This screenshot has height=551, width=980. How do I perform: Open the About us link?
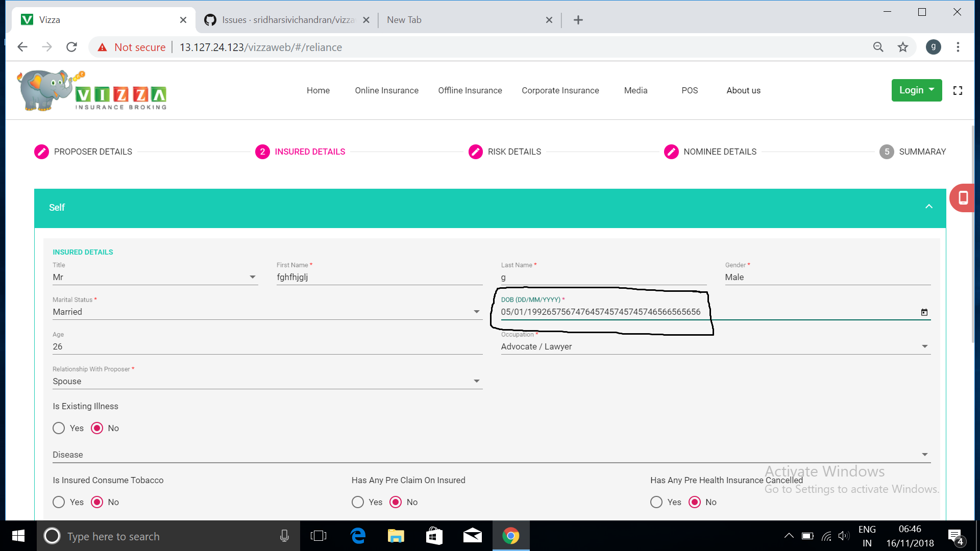pyautogui.click(x=743, y=90)
